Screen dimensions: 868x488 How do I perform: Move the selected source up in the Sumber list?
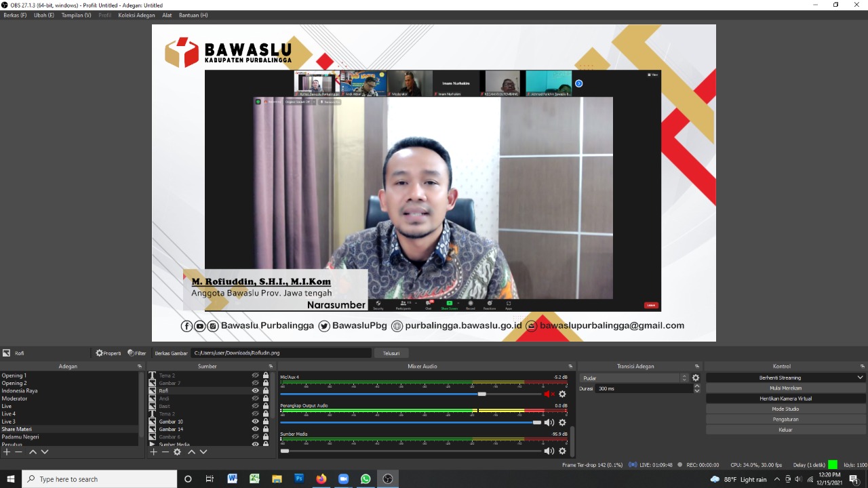[191, 452]
